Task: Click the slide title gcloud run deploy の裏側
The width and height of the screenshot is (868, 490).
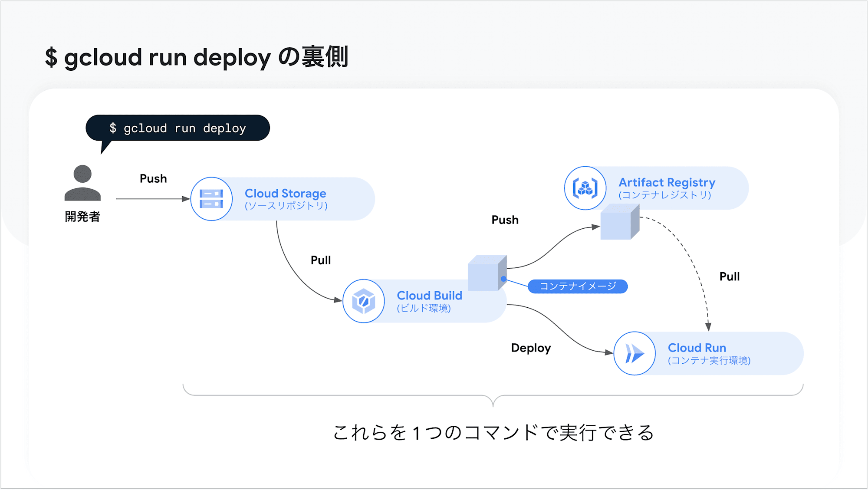Action: [x=197, y=57]
